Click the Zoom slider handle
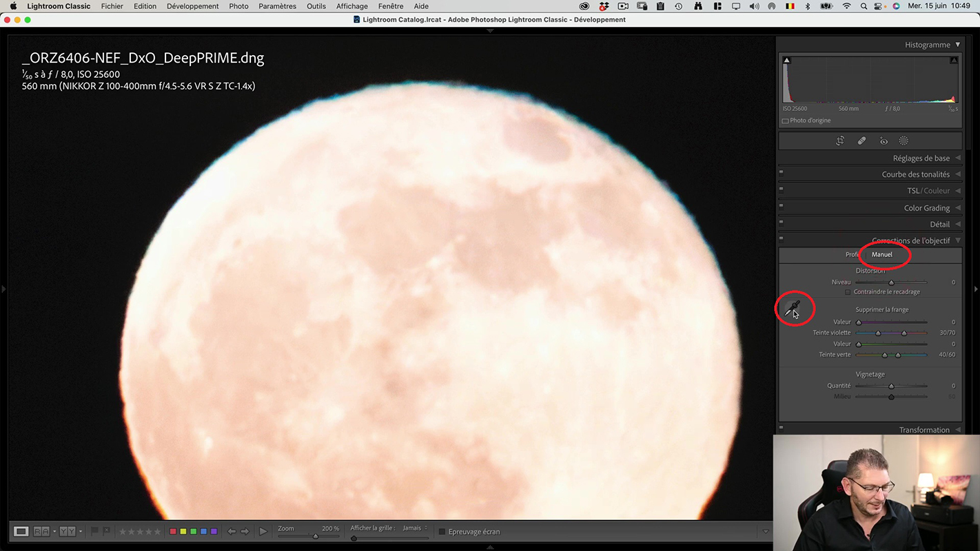980x551 pixels. 316,537
